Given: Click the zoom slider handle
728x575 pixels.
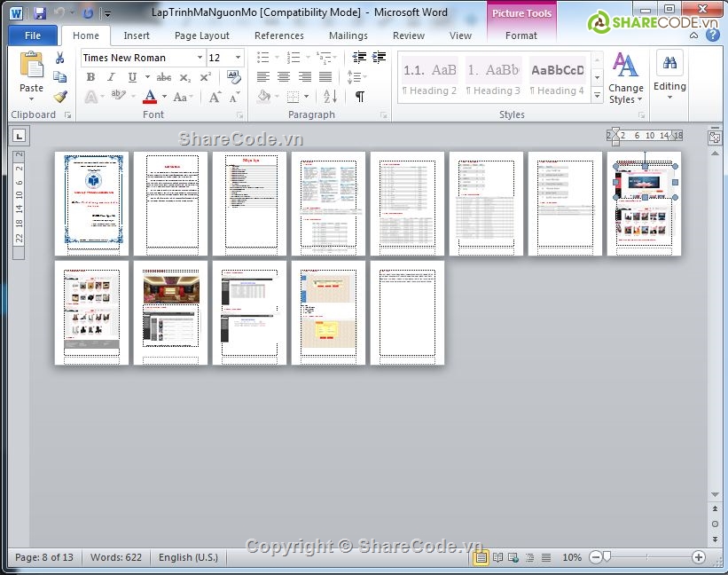Looking at the screenshot, I should (607, 557).
